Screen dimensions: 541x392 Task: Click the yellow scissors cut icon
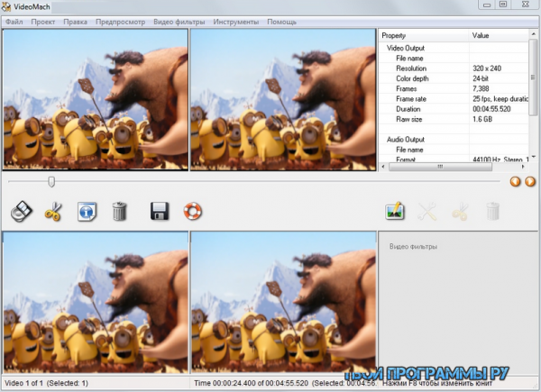coord(53,212)
